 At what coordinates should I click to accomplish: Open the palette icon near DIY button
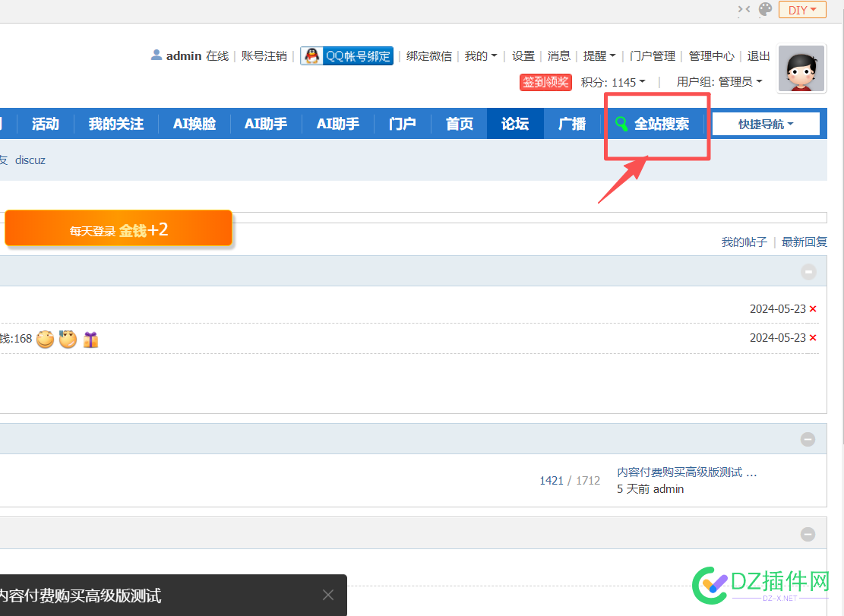pyautogui.click(x=765, y=10)
